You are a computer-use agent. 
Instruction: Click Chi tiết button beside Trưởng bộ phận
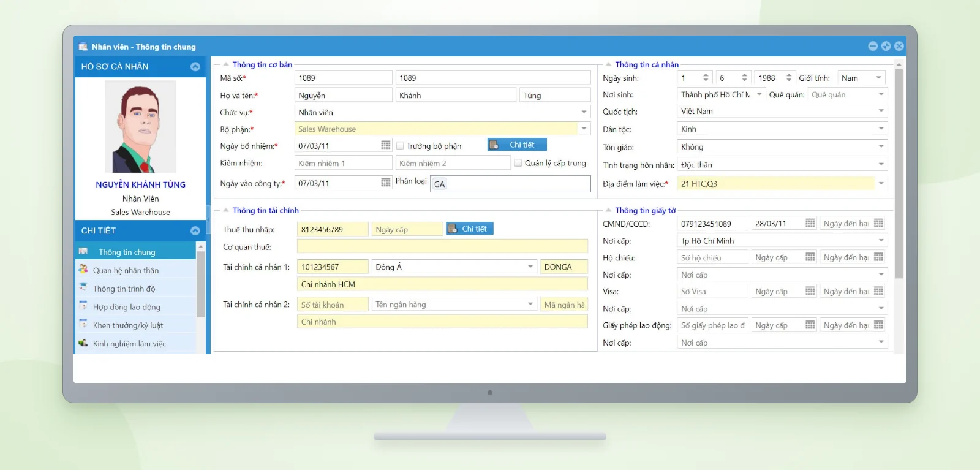pyautogui.click(x=517, y=145)
